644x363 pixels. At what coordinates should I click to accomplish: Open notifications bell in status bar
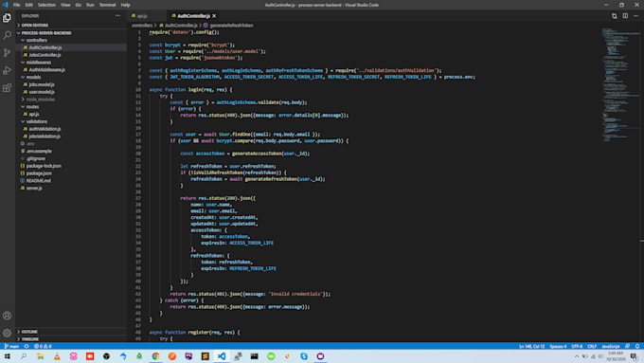pos(637,347)
